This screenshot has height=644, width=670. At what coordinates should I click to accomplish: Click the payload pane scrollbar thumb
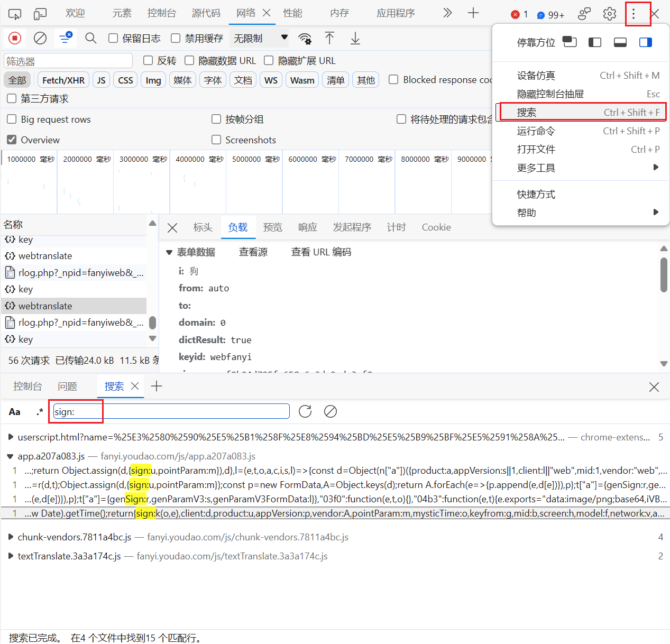pos(664,274)
